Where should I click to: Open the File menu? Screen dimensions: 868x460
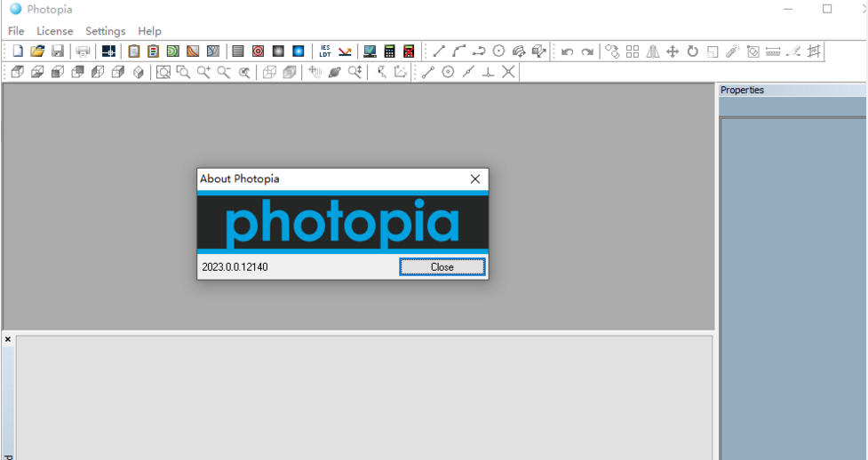(16, 31)
